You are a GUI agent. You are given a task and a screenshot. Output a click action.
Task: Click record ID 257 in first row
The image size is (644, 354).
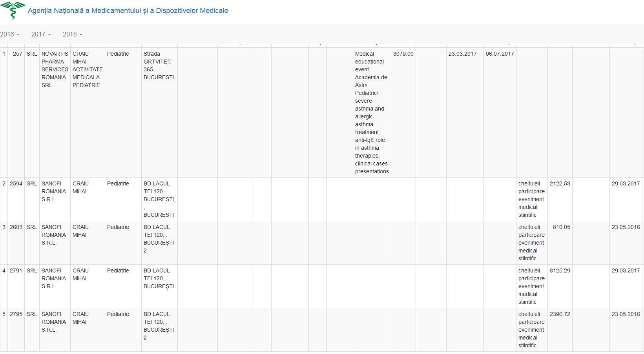click(17, 54)
